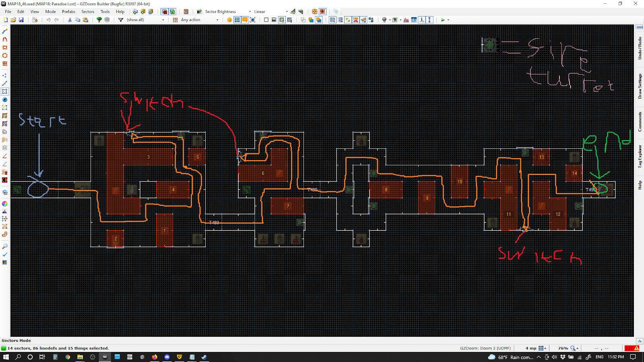This screenshot has width=644, height=362.
Task: Click the green tree prefab icon
Action: tap(99, 20)
